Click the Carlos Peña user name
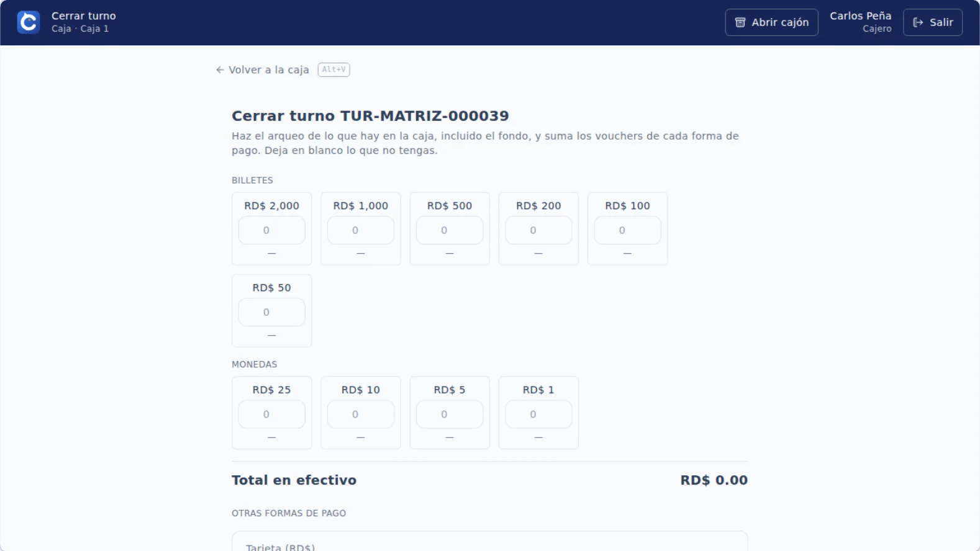 860,16
